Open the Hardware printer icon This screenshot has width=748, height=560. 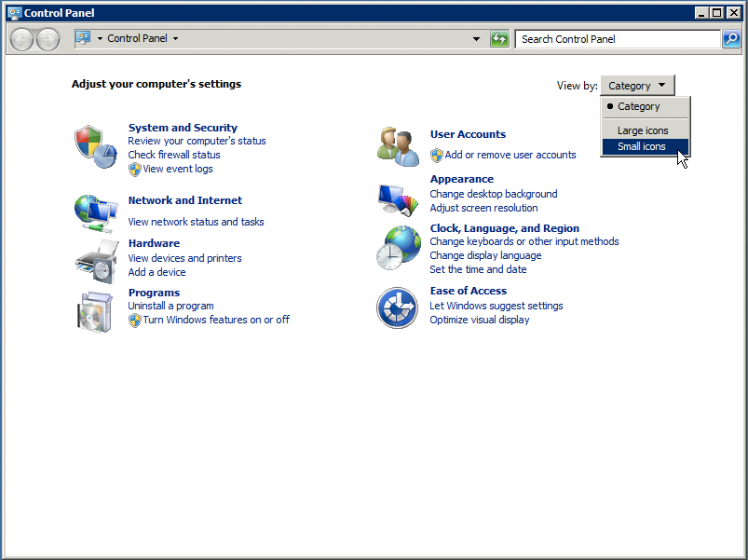(97, 262)
